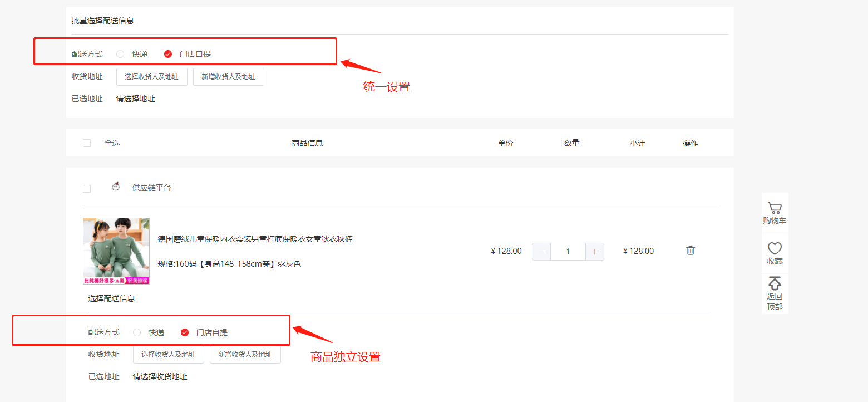
Task: Select 门店自提 for the product's delivery method
Action: (185, 332)
